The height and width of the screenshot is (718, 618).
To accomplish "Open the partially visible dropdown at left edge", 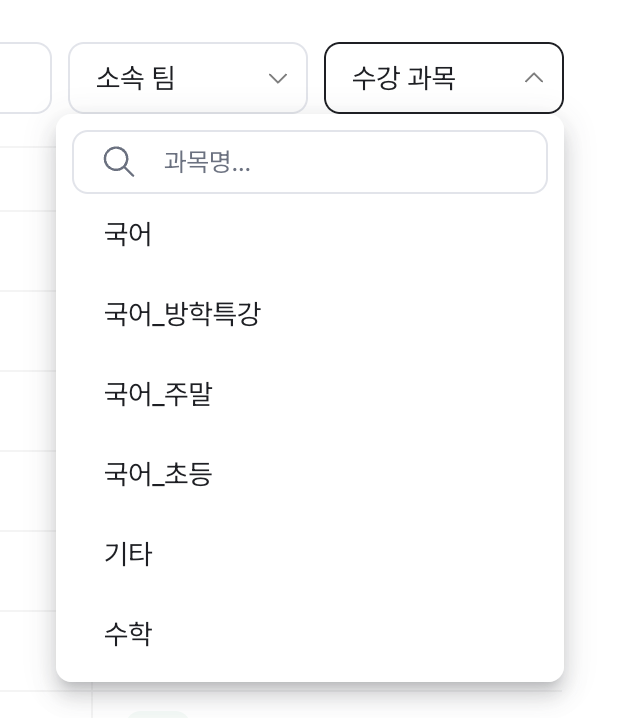I will pos(25,78).
